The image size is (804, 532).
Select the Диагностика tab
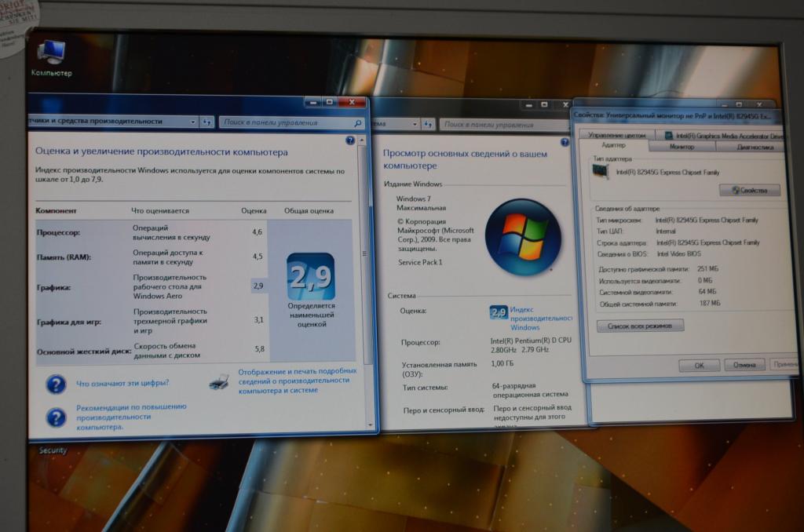[754, 147]
